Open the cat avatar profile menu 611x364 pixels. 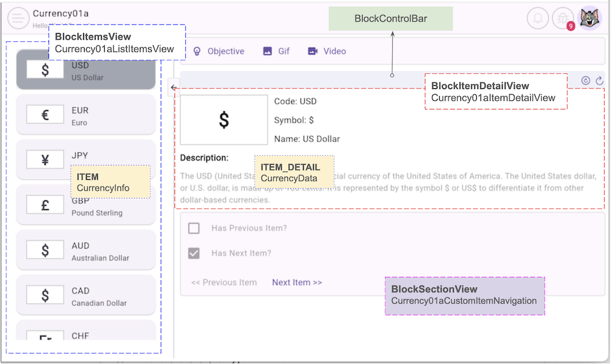589,18
